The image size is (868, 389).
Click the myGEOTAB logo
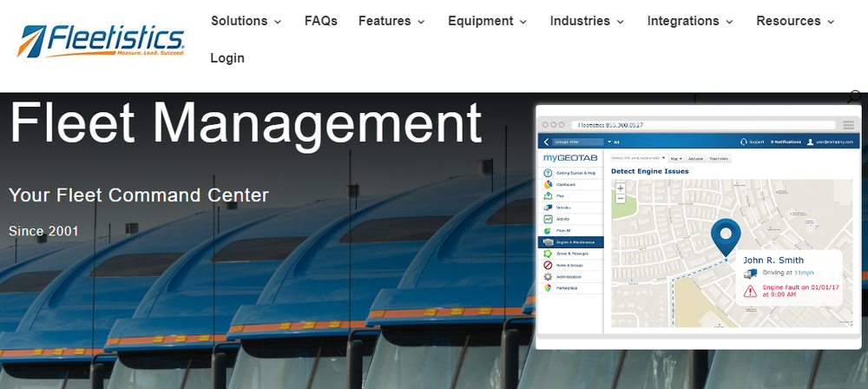tap(570, 158)
